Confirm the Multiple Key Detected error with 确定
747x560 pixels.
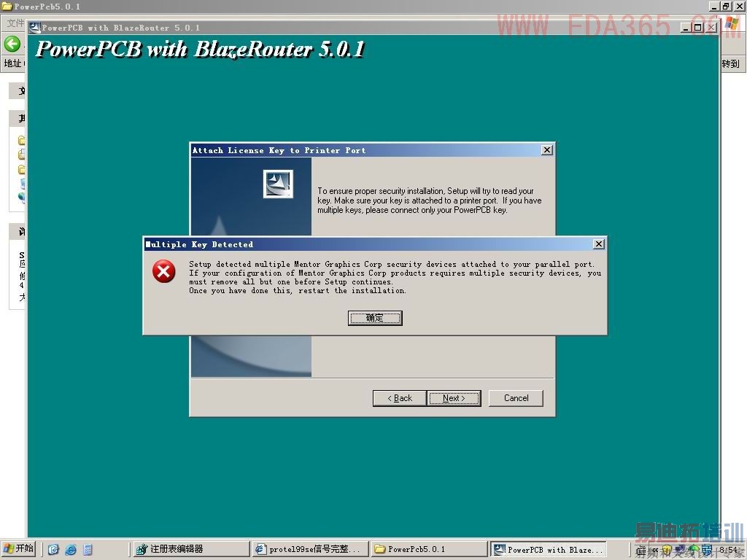375,318
